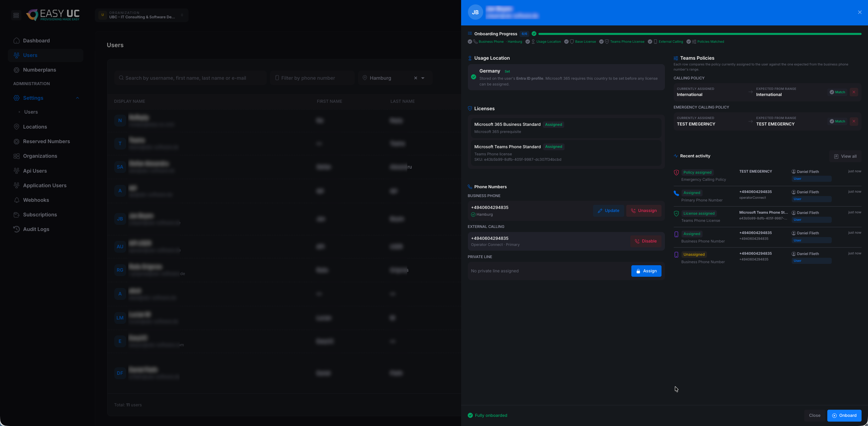This screenshot has width=868, height=426.
Task: Click the Teams Policies section icon
Action: pos(676,58)
